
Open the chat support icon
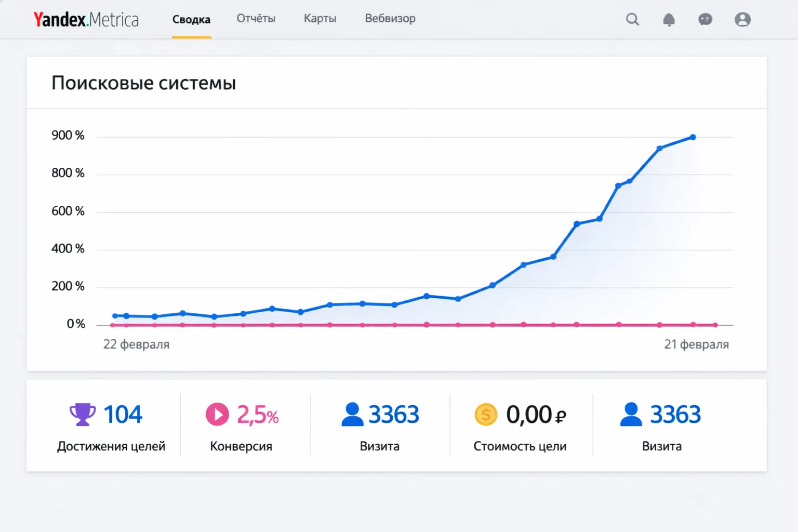click(x=705, y=20)
